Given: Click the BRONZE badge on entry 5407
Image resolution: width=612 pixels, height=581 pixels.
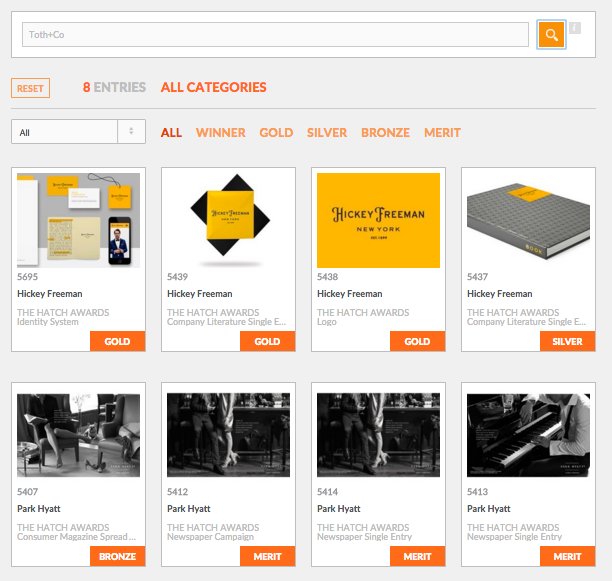Looking at the screenshot, I should tap(117, 556).
